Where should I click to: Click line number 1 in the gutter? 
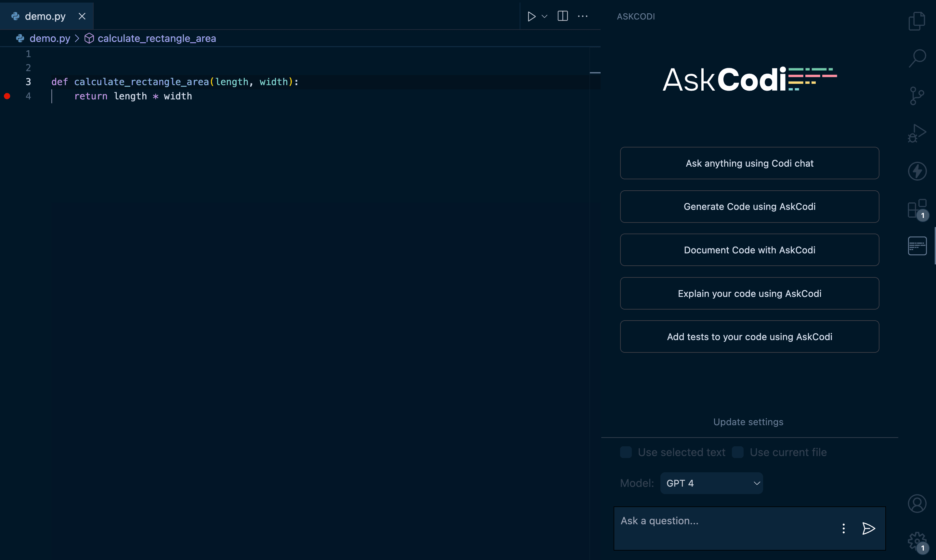coord(28,54)
